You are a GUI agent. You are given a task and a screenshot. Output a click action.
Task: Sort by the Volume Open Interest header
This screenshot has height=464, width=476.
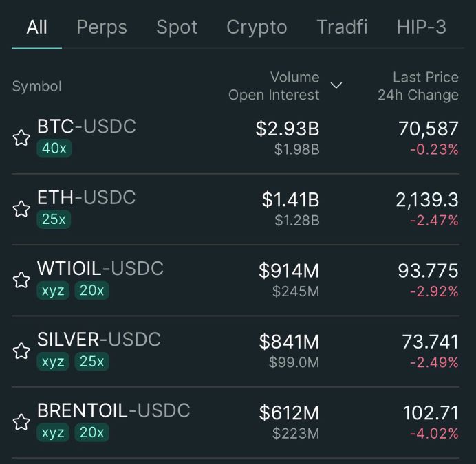click(274, 86)
